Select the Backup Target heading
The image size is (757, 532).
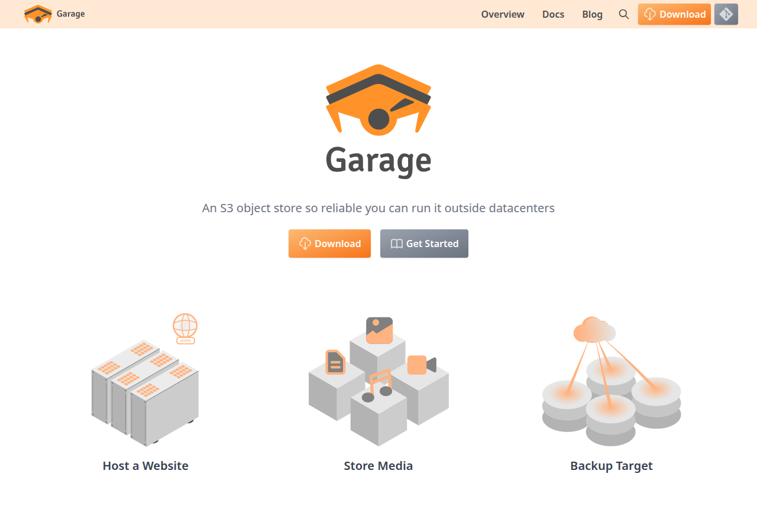pyautogui.click(x=612, y=466)
